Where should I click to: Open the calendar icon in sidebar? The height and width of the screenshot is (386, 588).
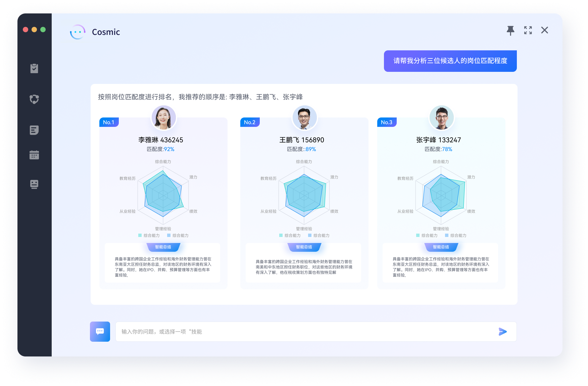click(x=34, y=155)
